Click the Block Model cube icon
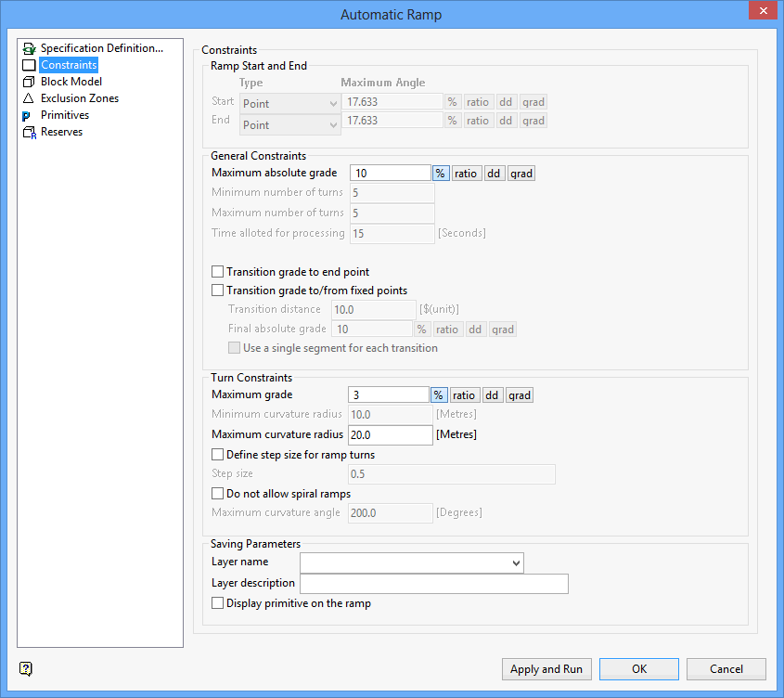Image resolution: width=784 pixels, height=698 pixels. (x=29, y=82)
